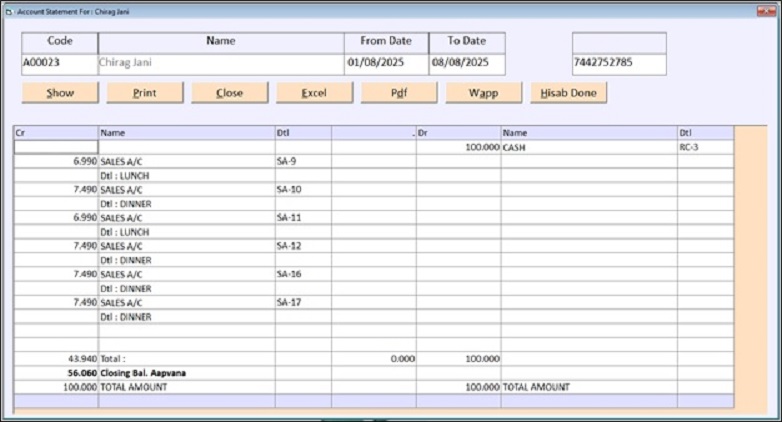Click the 6.990 amount in SA-11 row
This screenshot has width=782, height=422.
(56, 217)
